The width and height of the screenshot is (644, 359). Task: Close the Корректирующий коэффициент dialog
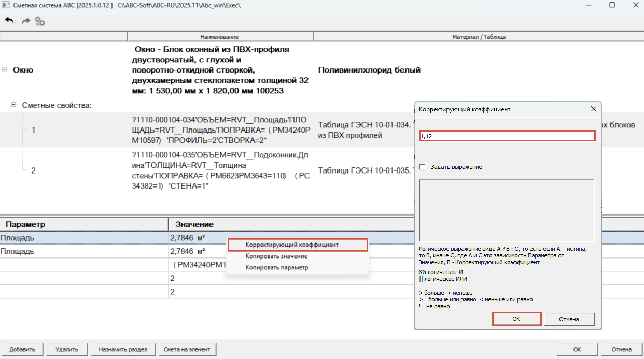(594, 109)
